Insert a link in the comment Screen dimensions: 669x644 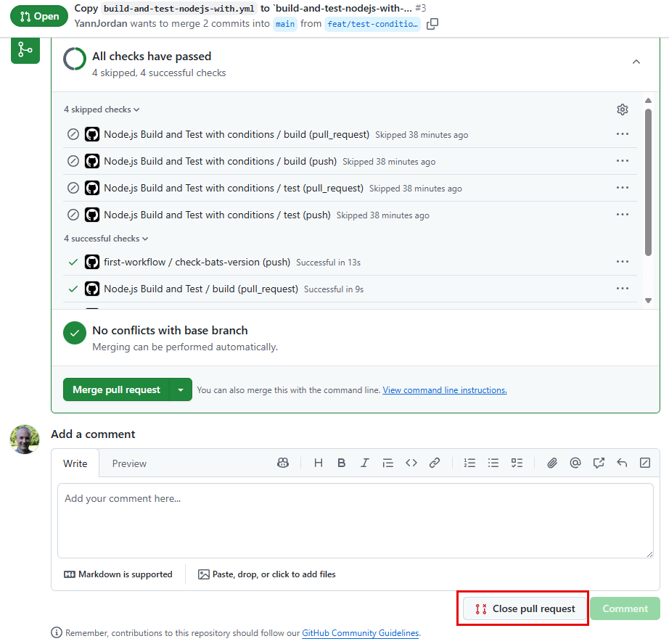click(434, 463)
